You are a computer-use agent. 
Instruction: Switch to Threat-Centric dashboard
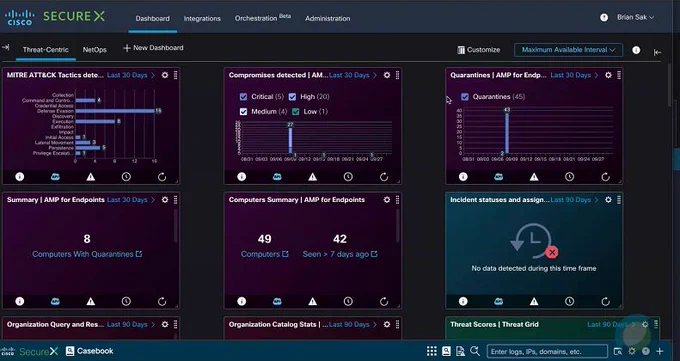[x=46, y=49]
